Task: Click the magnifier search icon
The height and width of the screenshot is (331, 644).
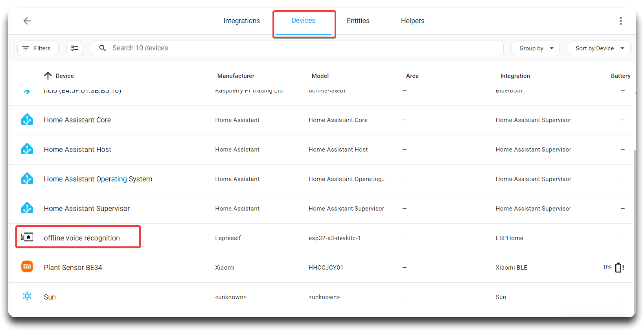Action: click(103, 48)
